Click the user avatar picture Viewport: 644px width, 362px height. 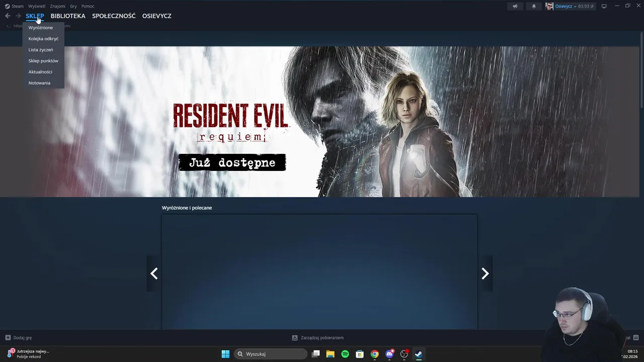[549, 6]
